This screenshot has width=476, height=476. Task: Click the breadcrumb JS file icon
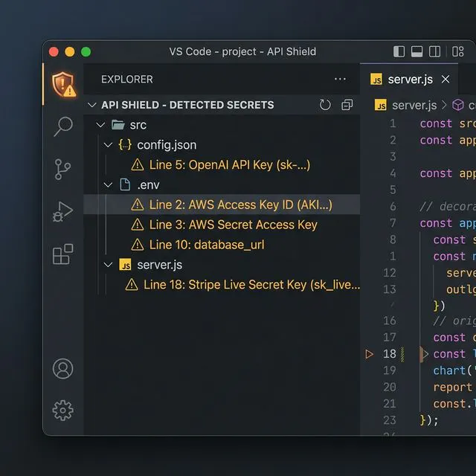(381, 106)
